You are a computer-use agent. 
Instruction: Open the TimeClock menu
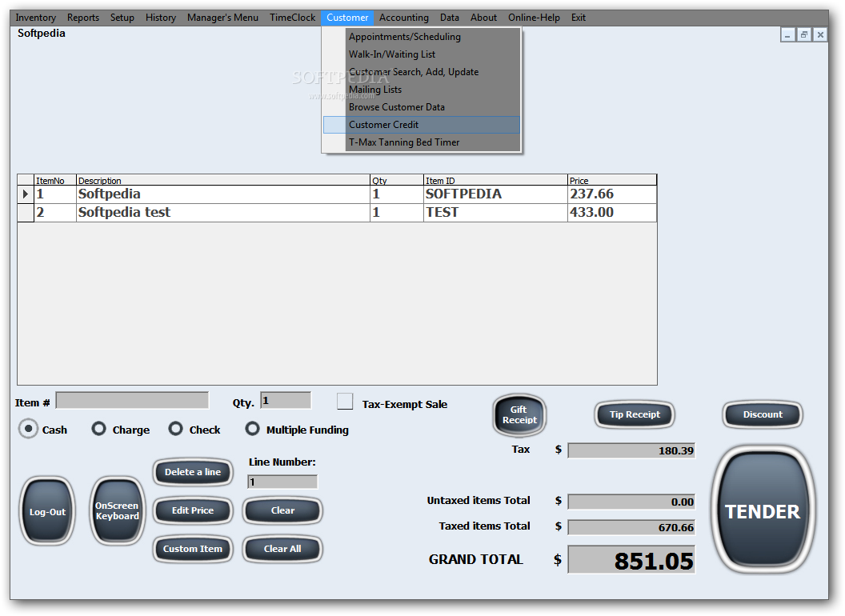(293, 18)
